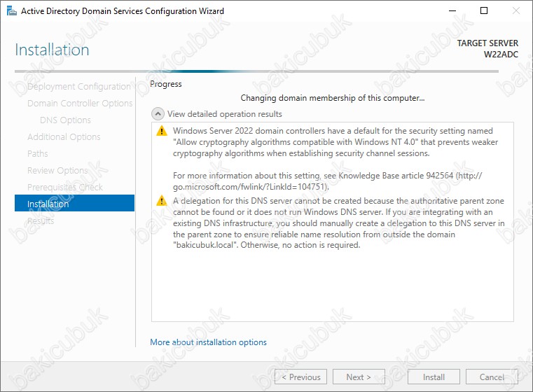Click the W22ADC target server name
Image resolution: width=533 pixels, height=392 pixels.
tap(501, 55)
